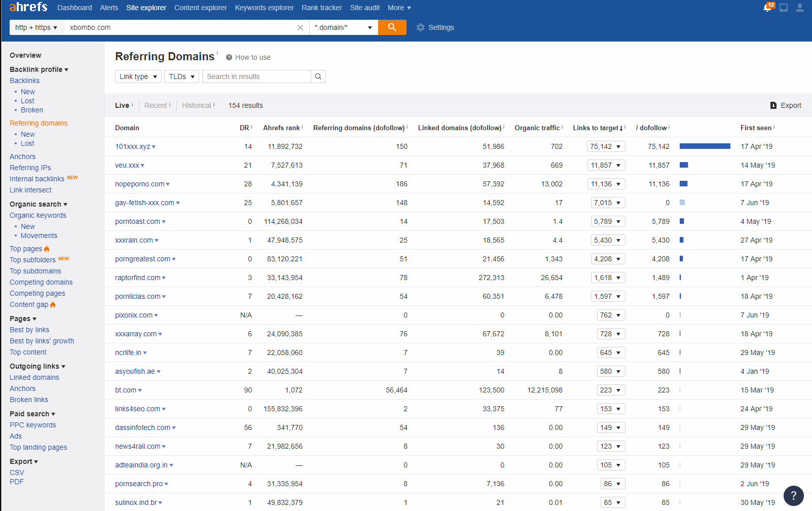Open PPC keywords report
Viewport: 812px width, 511px height.
(33, 425)
